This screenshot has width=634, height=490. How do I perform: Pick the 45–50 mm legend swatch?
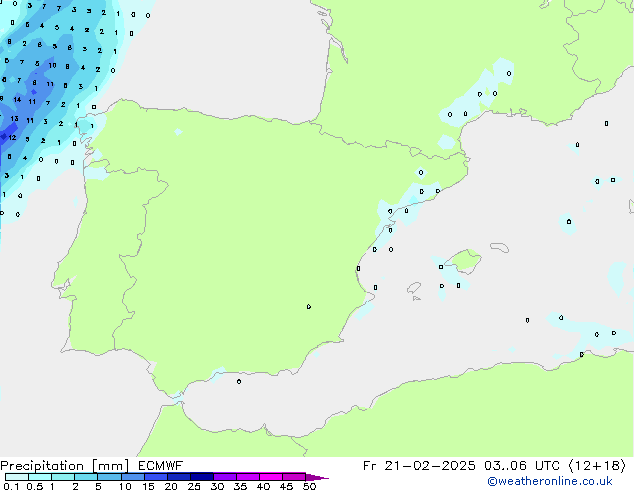point(294,477)
